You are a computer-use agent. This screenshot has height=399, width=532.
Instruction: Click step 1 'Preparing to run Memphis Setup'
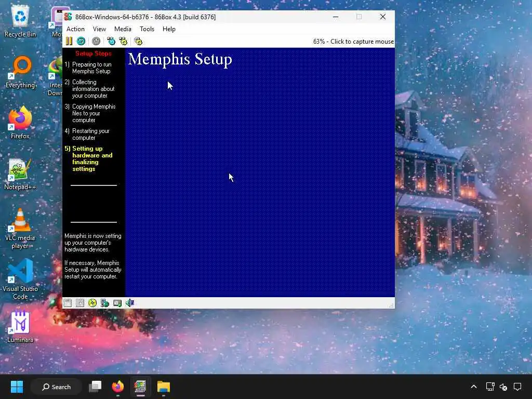click(88, 68)
